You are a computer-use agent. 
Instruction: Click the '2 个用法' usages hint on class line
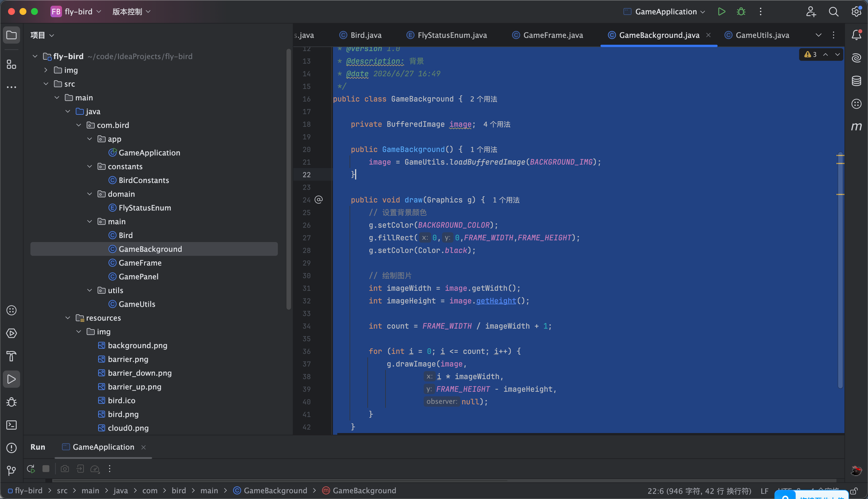point(483,99)
